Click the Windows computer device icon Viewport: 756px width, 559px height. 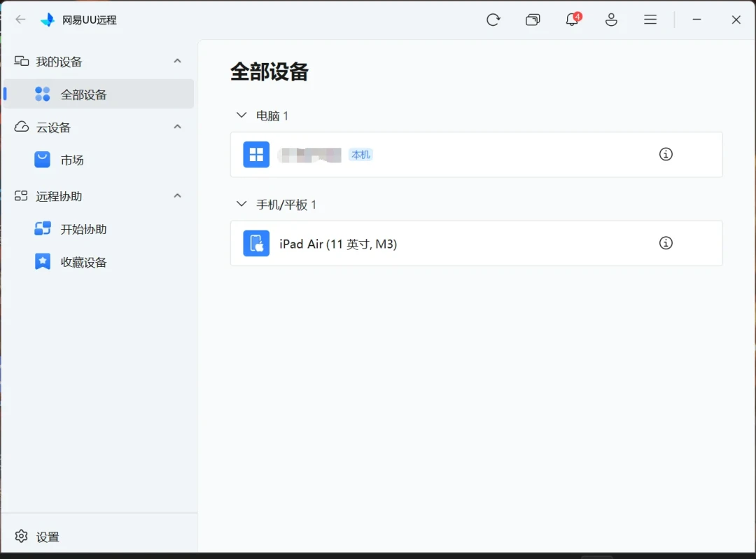click(256, 154)
